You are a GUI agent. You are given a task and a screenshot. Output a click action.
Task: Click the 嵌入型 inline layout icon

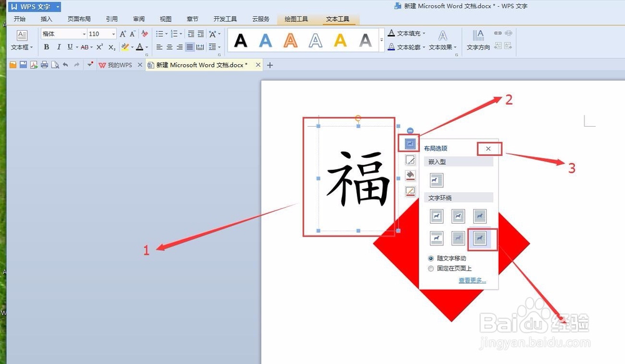436,180
